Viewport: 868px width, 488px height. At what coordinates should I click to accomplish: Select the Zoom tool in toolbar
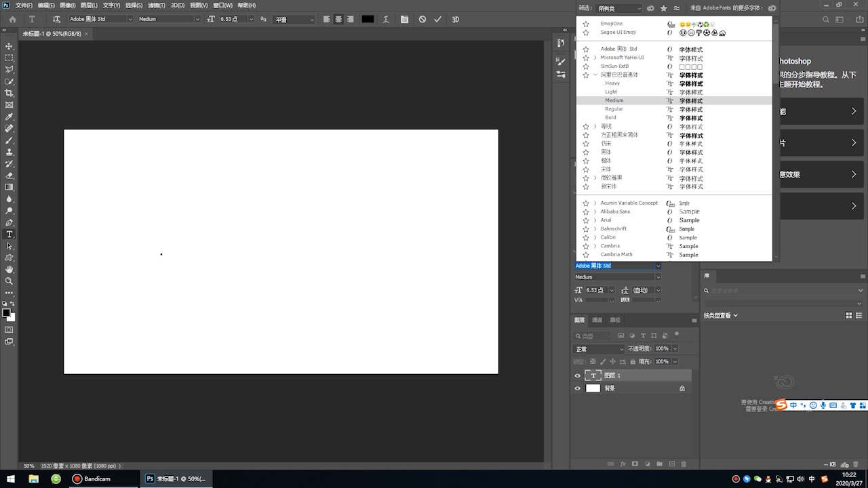[x=9, y=281]
